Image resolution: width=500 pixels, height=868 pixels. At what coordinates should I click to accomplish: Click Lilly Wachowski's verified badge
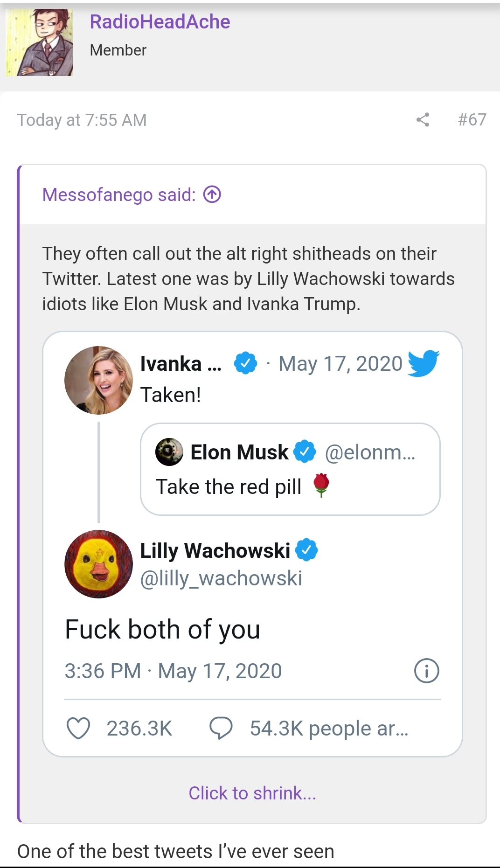306,550
